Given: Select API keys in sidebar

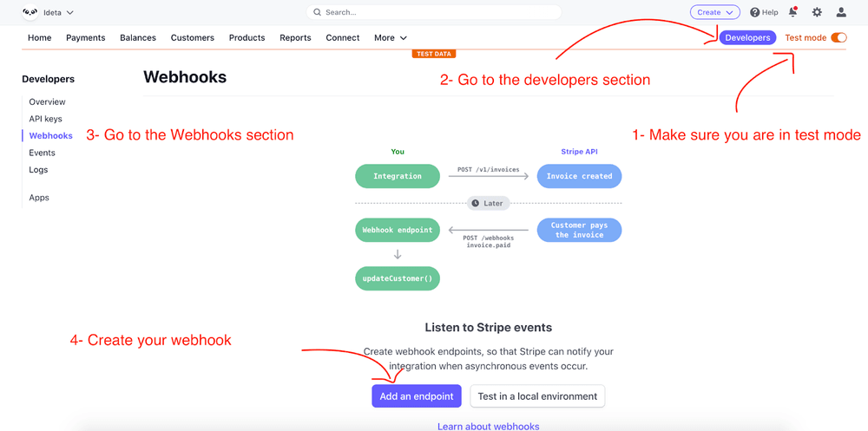Looking at the screenshot, I should click(45, 119).
